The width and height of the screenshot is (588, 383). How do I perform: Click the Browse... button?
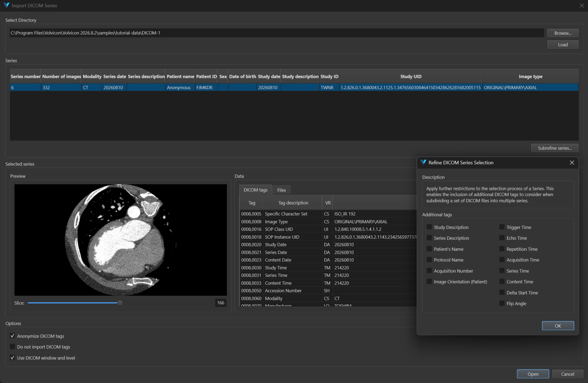pos(563,33)
